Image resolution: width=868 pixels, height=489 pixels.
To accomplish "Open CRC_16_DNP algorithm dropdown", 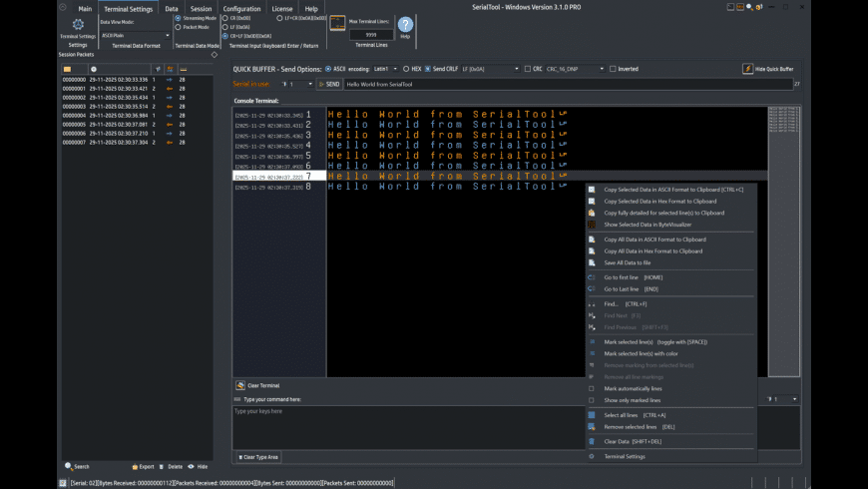I will (575, 69).
